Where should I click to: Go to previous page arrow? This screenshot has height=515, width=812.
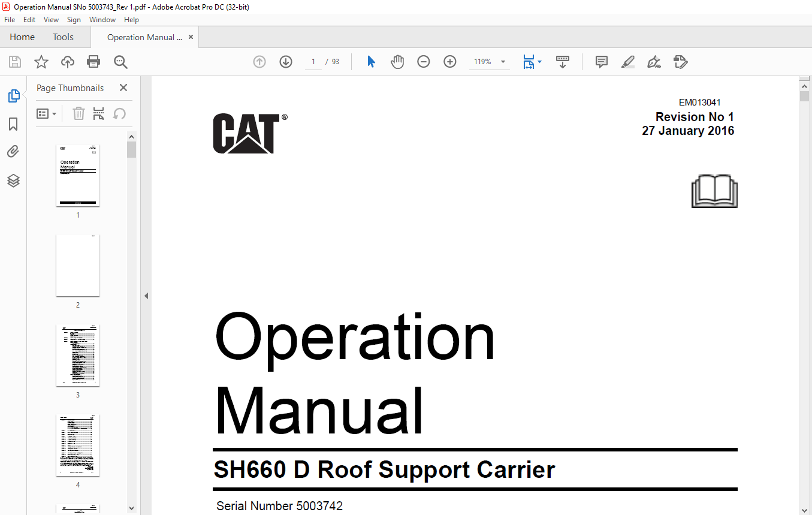pyautogui.click(x=259, y=62)
